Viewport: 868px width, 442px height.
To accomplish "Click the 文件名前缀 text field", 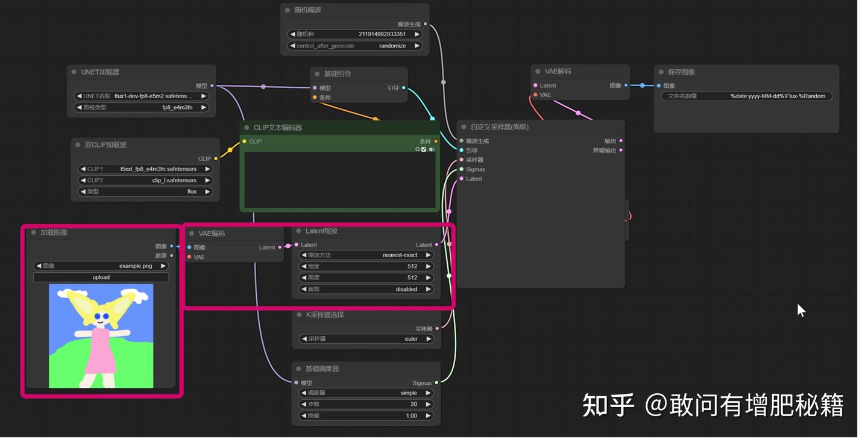I will point(747,96).
